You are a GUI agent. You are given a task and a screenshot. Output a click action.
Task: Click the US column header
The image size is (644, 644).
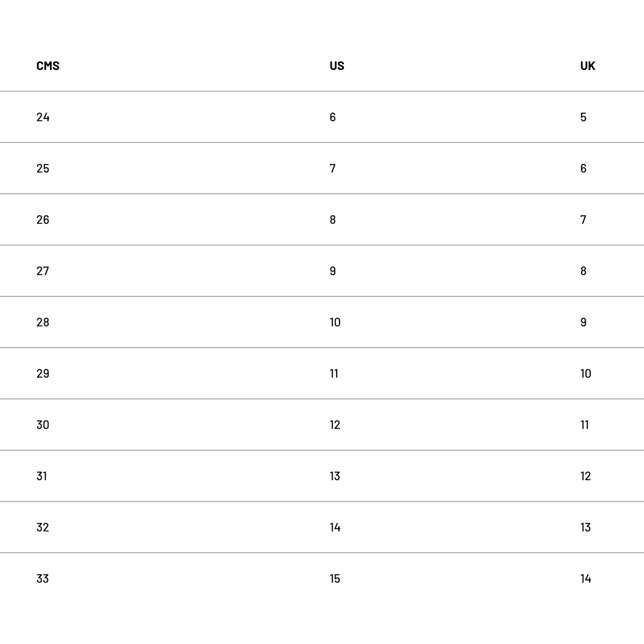click(337, 66)
